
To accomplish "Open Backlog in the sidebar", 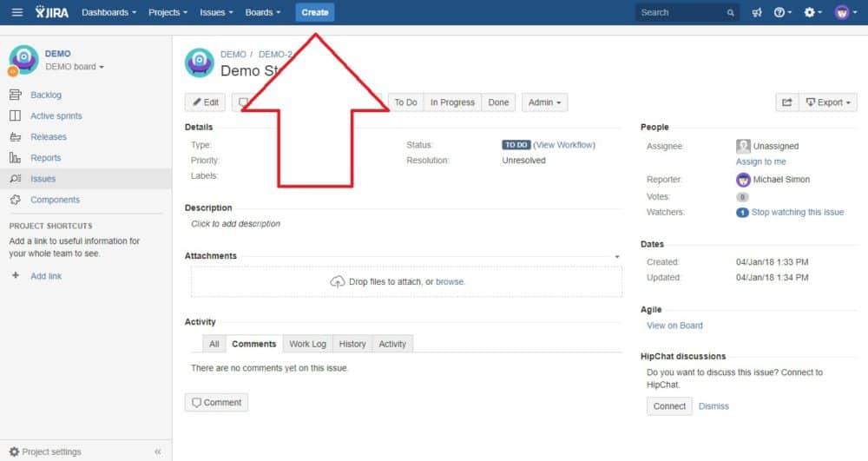I will pyautogui.click(x=46, y=95).
